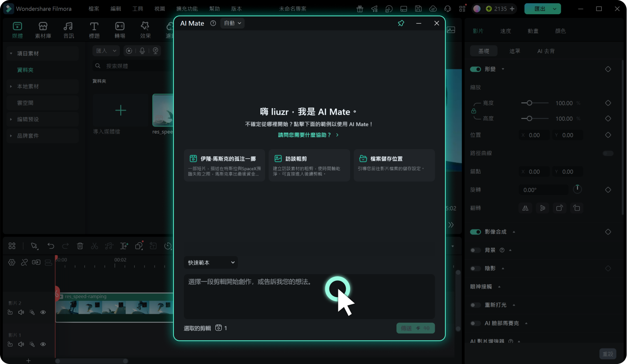This screenshot has height=364, width=627.
Task: Click the 重設 reset button
Action: pos(608,354)
